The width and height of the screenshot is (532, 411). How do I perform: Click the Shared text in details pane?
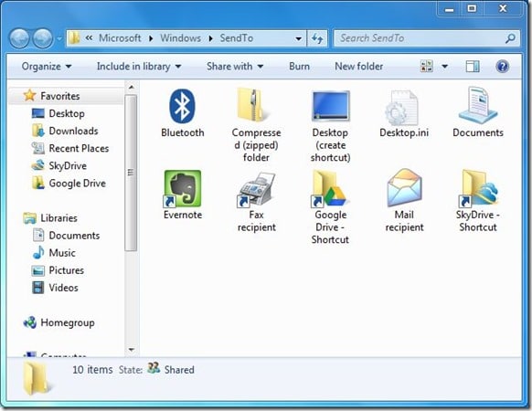pyautogui.click(x=179, y=370)
